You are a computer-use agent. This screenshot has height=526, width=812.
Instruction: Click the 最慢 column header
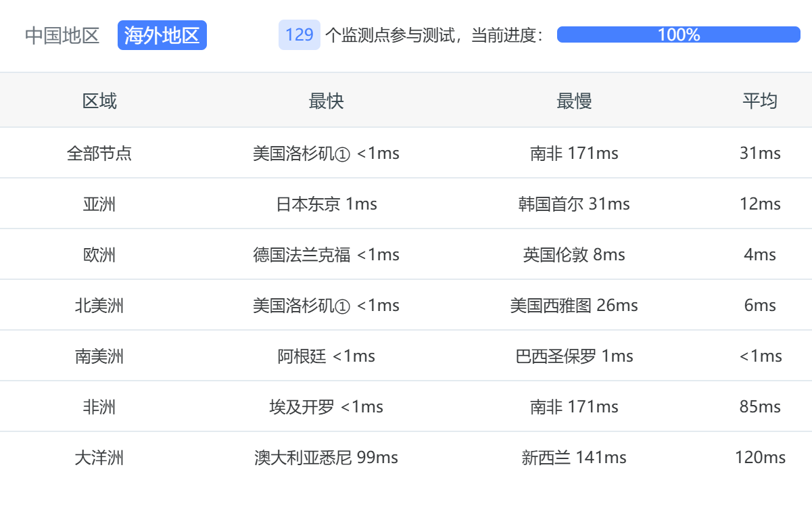[574, 101]
